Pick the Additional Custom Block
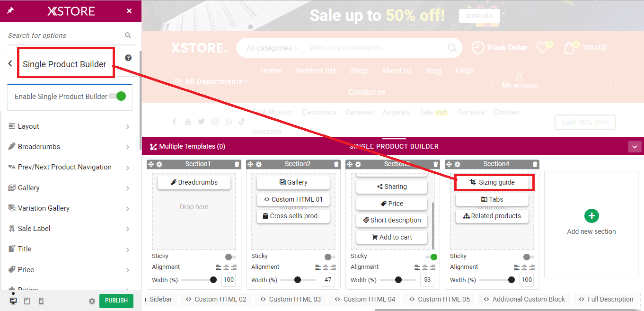 pos(524,299)
